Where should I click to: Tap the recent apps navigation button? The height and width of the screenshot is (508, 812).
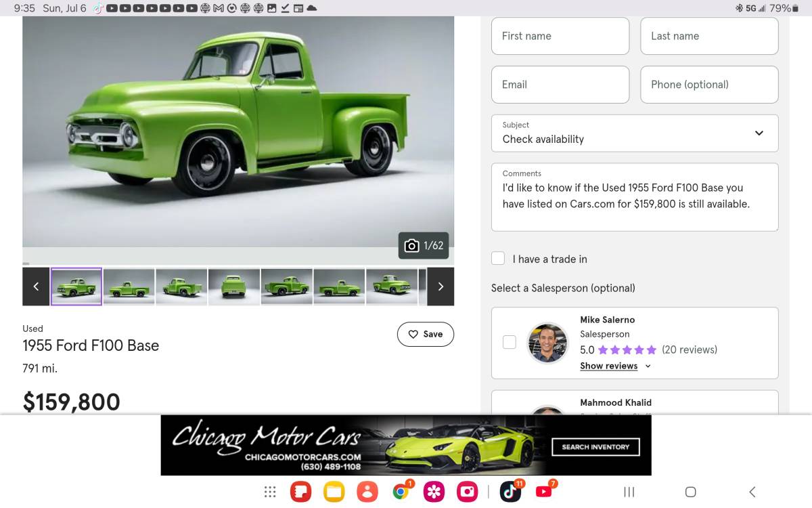tap(629, 492)
